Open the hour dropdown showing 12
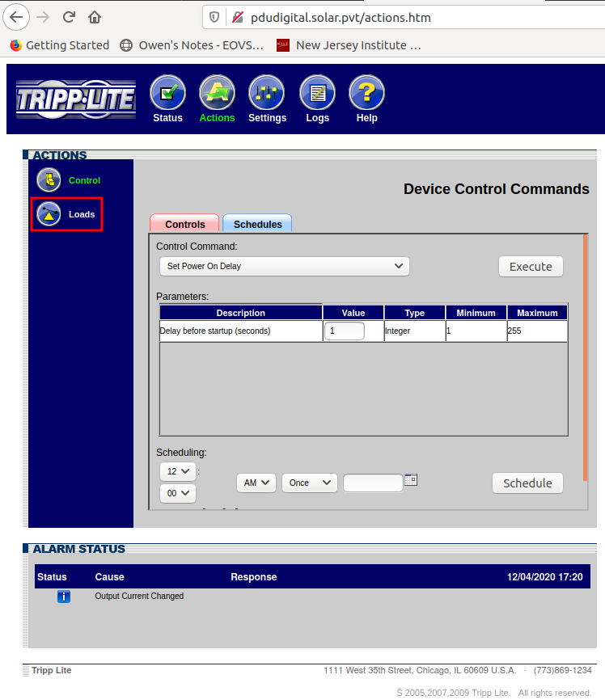The height and width of the screenshot is (700, 605). click(177, 471)
